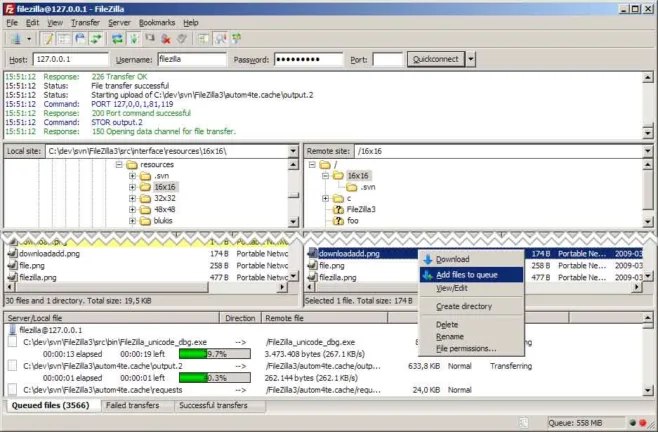Click the Quickconnect button

436,59
